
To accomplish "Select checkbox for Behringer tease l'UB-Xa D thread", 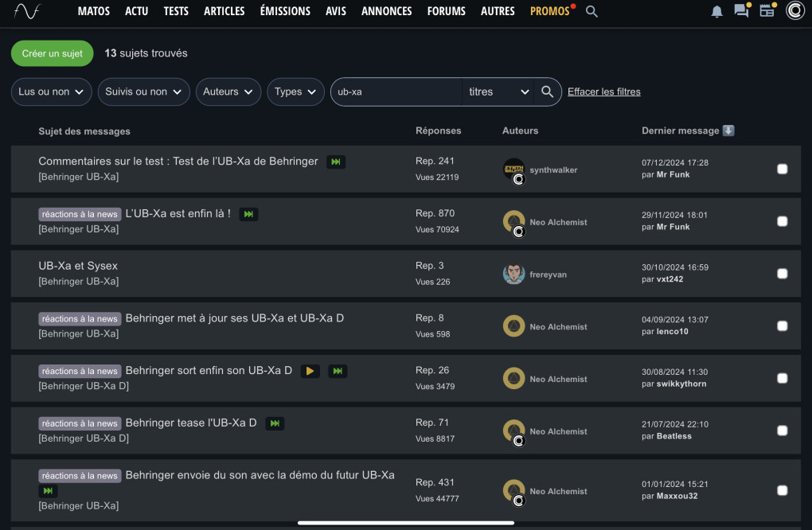I will coord(782,431).
